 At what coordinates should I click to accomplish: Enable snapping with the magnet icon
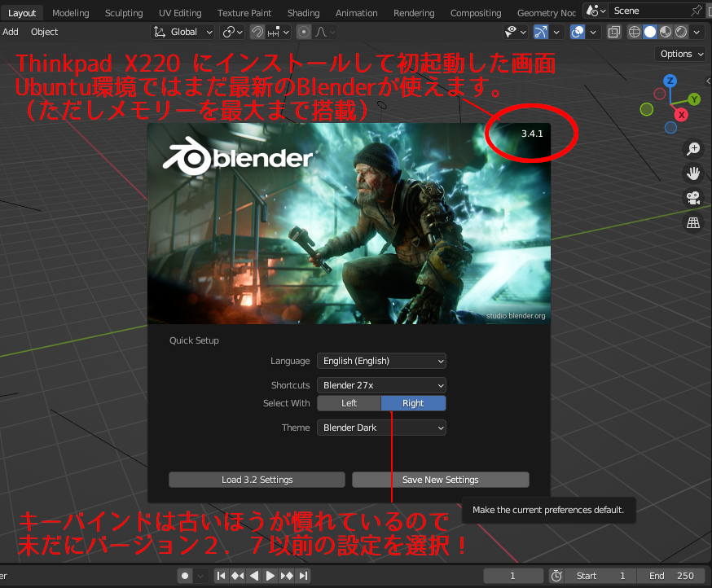[x=258, y=32]
